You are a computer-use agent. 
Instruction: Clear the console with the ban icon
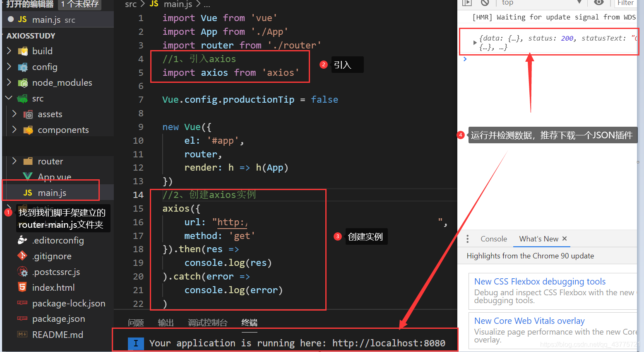click(x=485, y=2)
